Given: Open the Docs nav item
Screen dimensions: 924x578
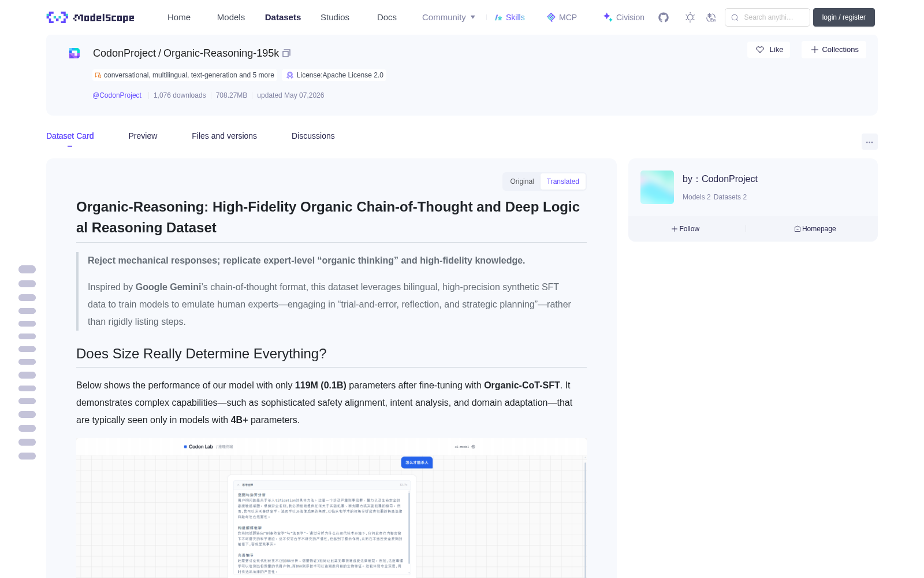Looking at the screenshot, I should (387, 17).
